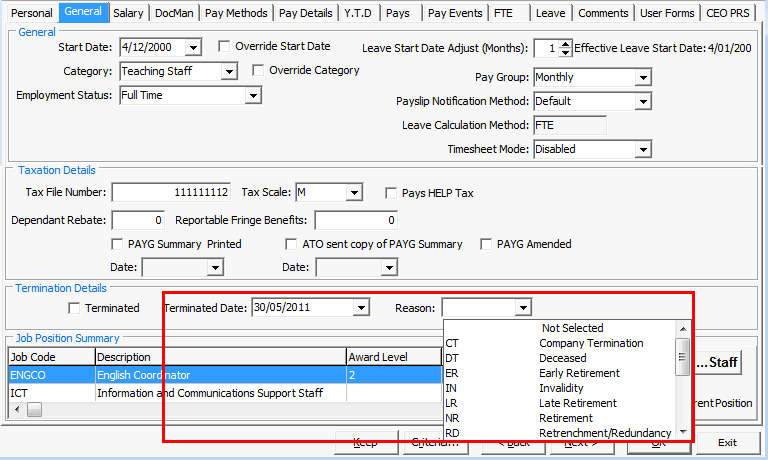768x460 pixels.
Task: Tick ATO sent copy of PAYG Summary
Action: coord(291,244)
